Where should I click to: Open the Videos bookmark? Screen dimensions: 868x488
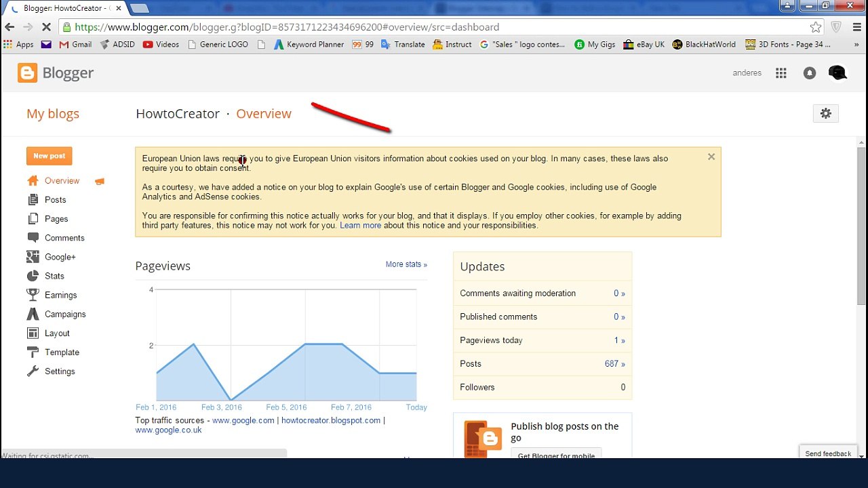click(161, 45)
